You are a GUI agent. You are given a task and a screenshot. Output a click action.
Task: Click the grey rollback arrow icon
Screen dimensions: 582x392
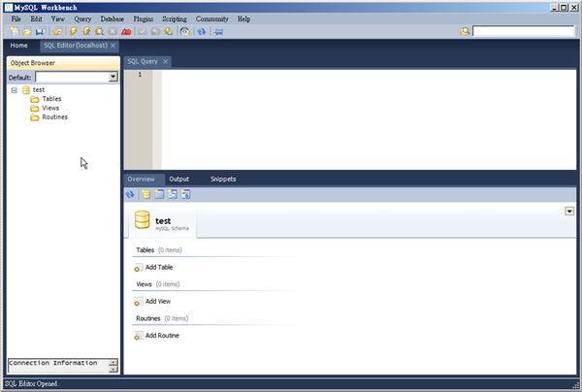click(x=155, y=32)
